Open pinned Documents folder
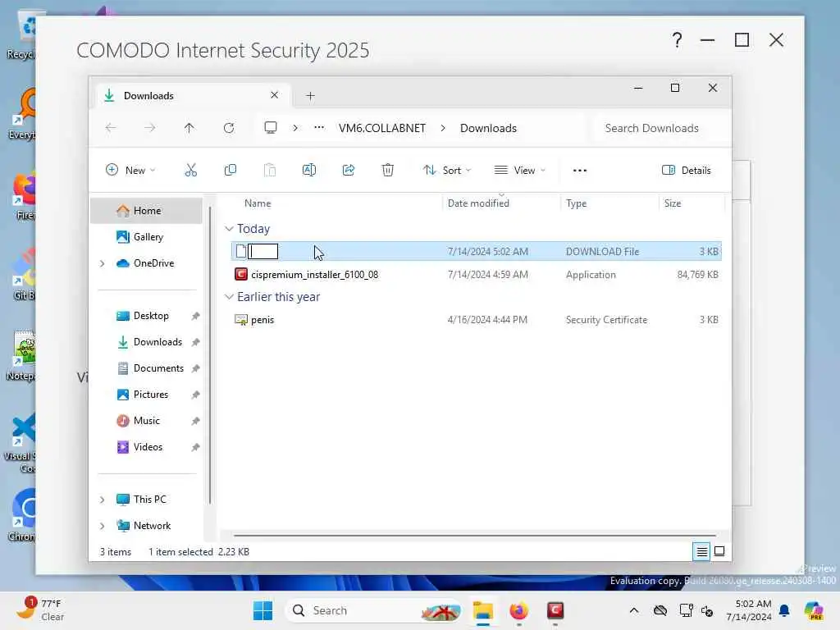 click(x=158, y=368)
